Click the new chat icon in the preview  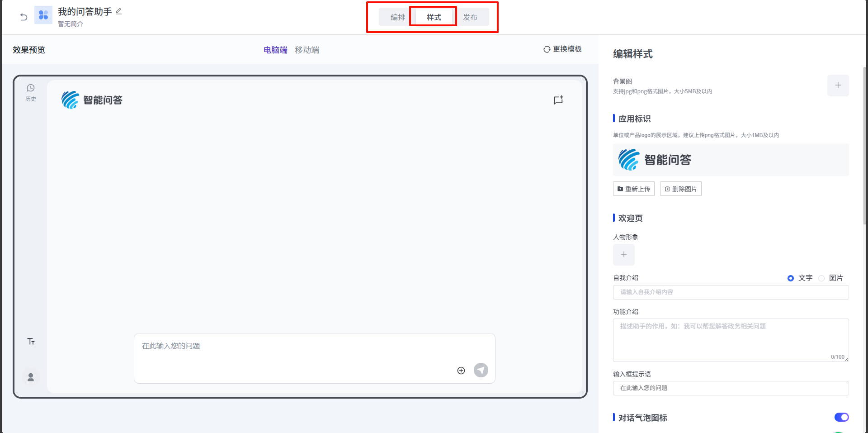(x=558, y=100)
